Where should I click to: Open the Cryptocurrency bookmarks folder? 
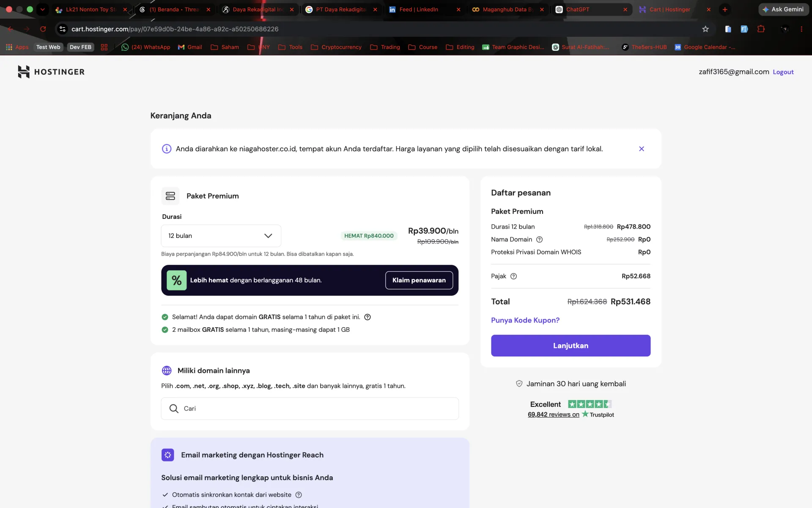point(336,47)
